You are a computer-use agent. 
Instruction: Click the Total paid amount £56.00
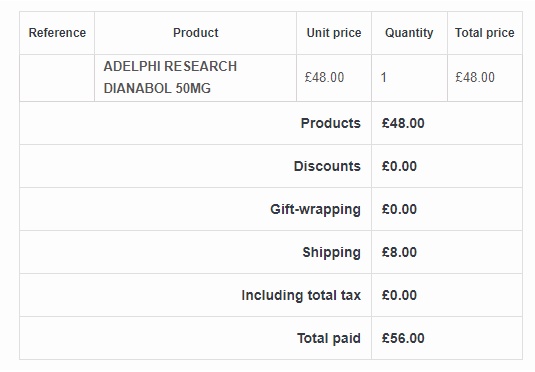pyautogui.click(x=403, y=338)
